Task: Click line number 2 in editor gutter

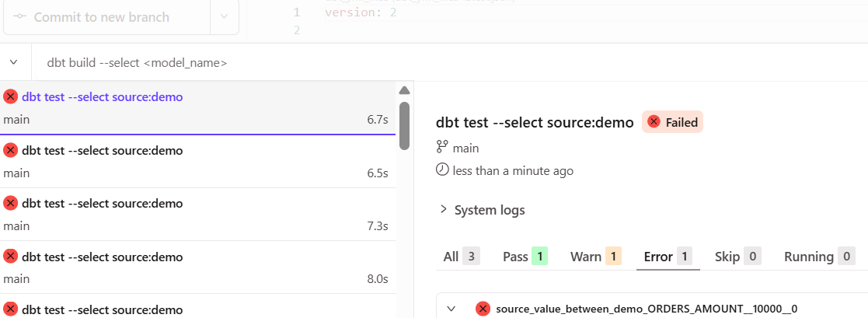Action: point(297,30)
